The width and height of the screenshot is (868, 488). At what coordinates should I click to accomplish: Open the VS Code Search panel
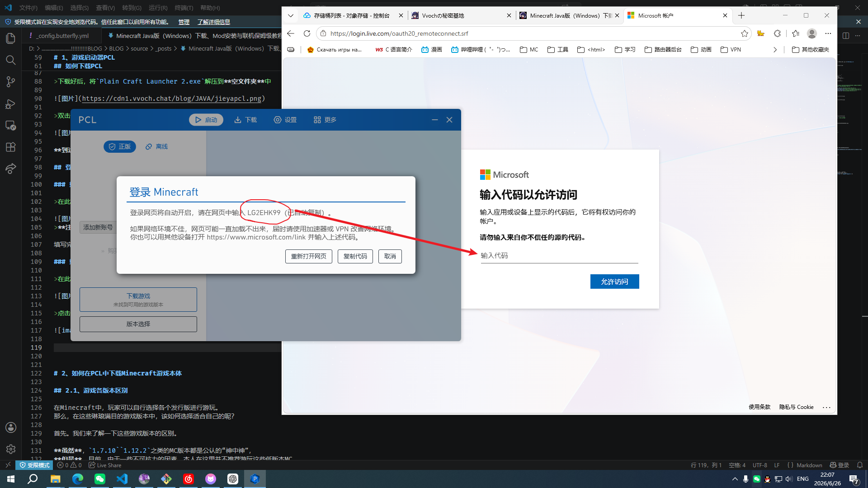tap(10, 60)
